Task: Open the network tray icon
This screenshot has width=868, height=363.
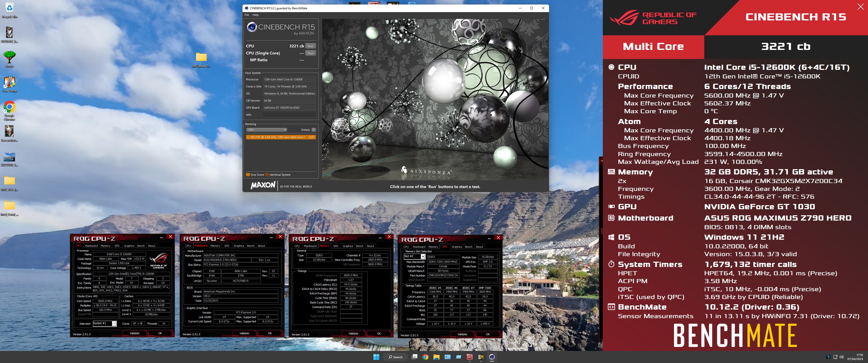Action: [835, 357]
